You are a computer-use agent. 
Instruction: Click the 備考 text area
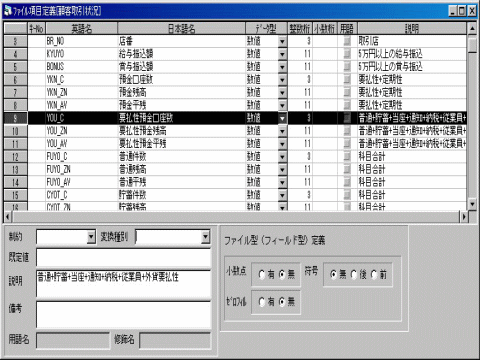[x=123, y=315]
